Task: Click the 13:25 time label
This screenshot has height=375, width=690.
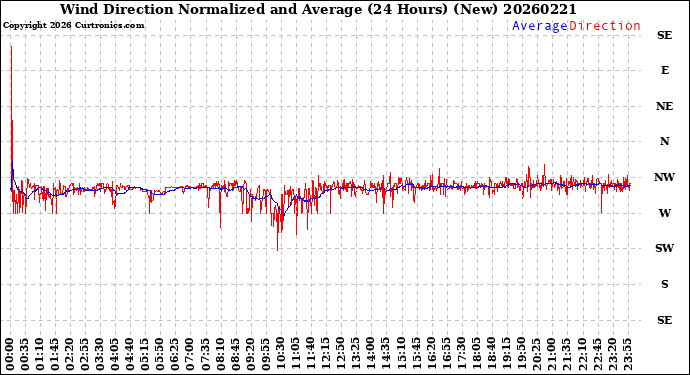Action: pos(356,355)
